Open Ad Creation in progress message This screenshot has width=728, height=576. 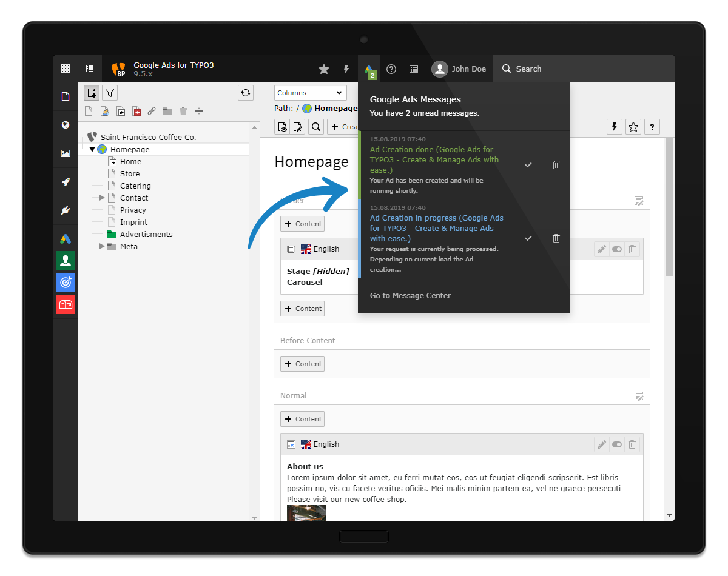(437, 228)
